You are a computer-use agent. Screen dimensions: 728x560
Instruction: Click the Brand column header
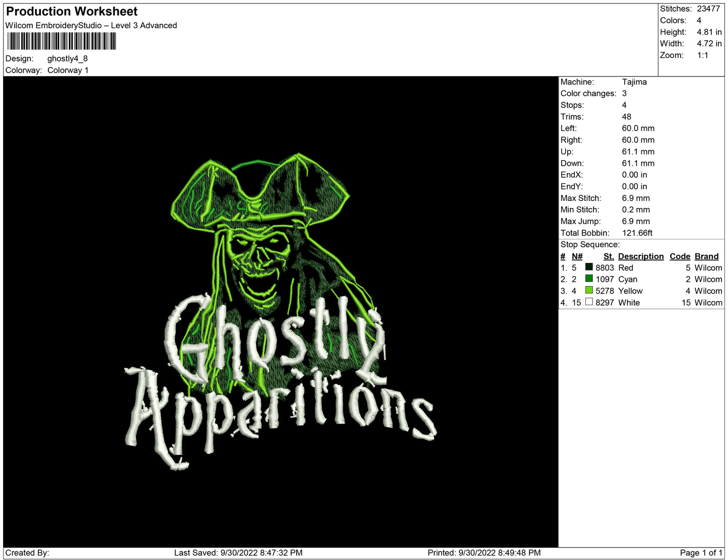coord(706,256)
